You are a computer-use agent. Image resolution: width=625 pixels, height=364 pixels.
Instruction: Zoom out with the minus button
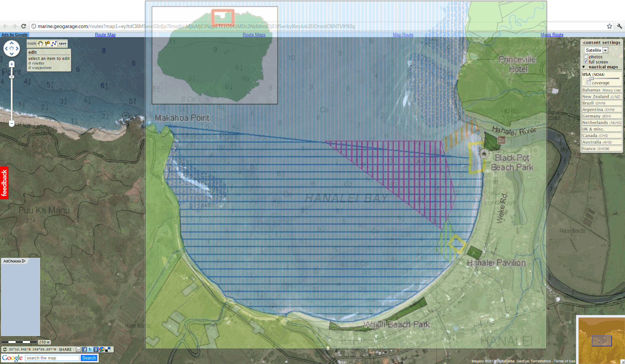coord(12,123)
